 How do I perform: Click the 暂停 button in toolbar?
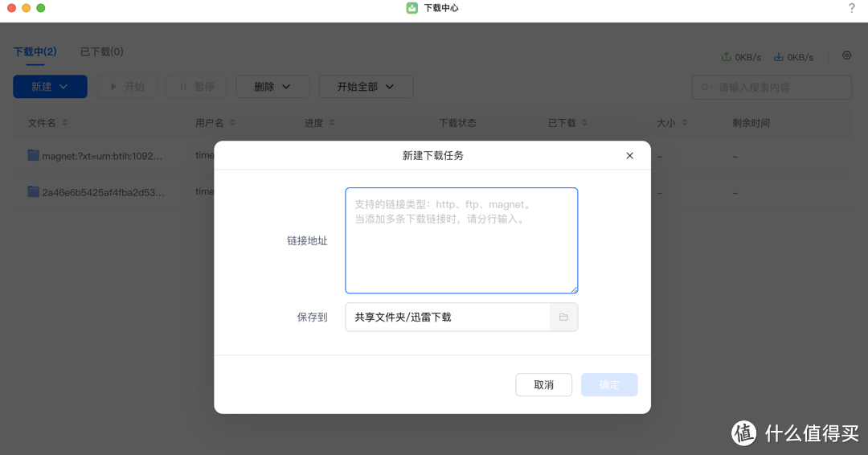pyautogui.click(x=197, y=87)
